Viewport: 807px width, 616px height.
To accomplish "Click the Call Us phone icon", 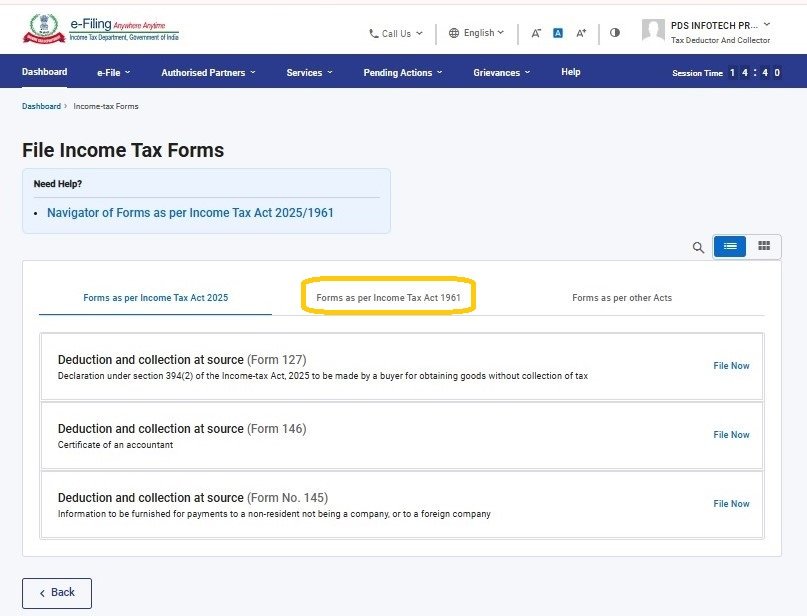I will 374,34.
